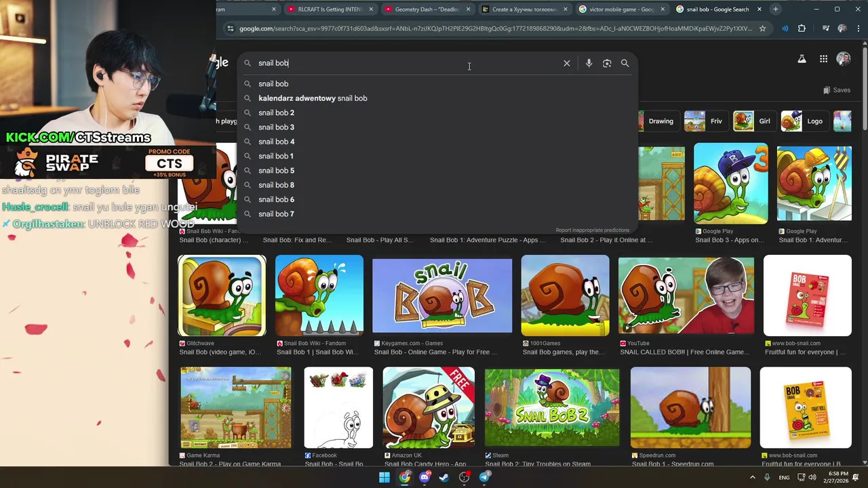Clear the search box with the X icon
Image resolution: width=868 pixels, height=488 pixels.
567,63
